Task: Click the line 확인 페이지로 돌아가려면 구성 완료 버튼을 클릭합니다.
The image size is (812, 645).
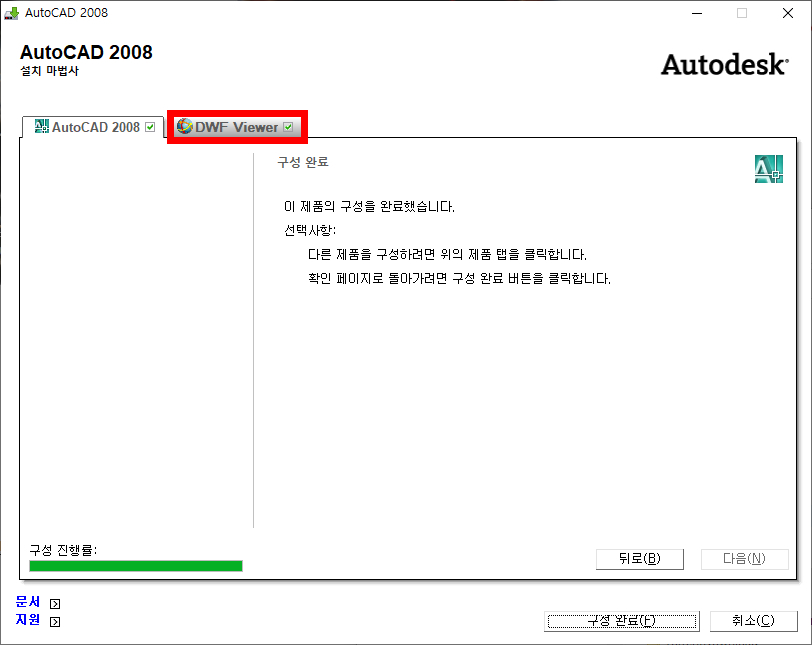Action: (x=459, y=278)
